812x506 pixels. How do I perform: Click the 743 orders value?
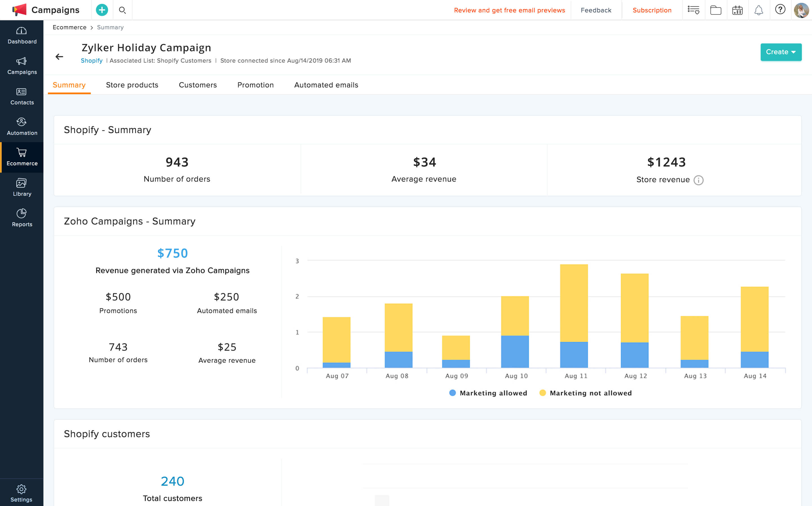click(118, 347)
